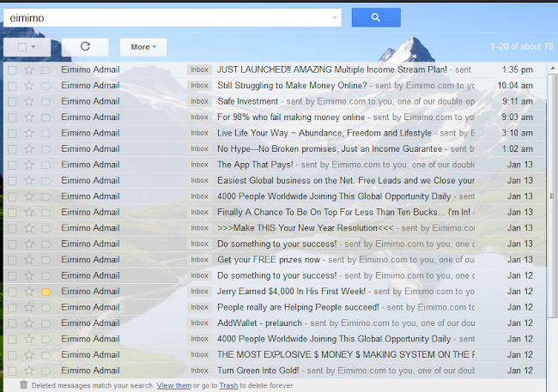Star the 'Still Struggling to Make Money Online?' email

29,86
